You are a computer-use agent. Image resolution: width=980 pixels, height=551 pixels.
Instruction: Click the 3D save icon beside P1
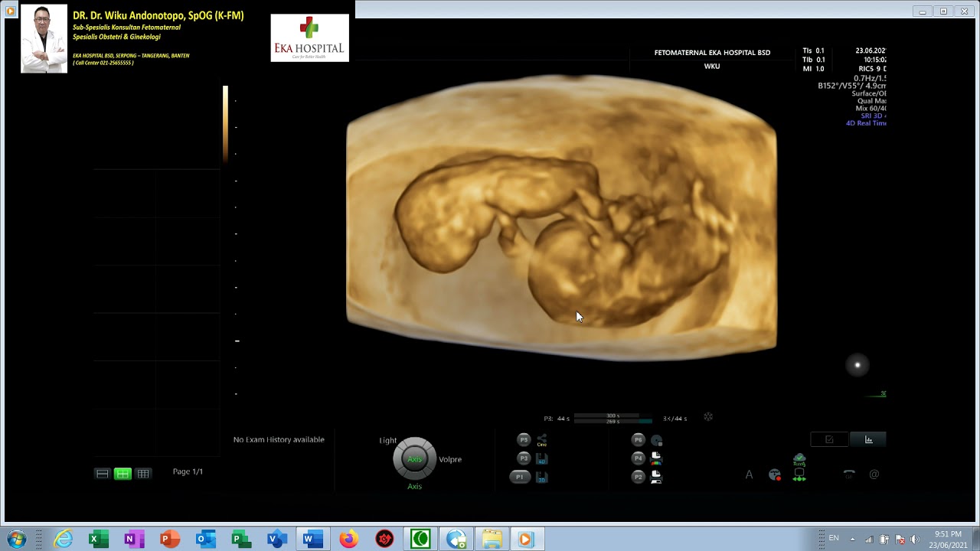click(542, 477)
